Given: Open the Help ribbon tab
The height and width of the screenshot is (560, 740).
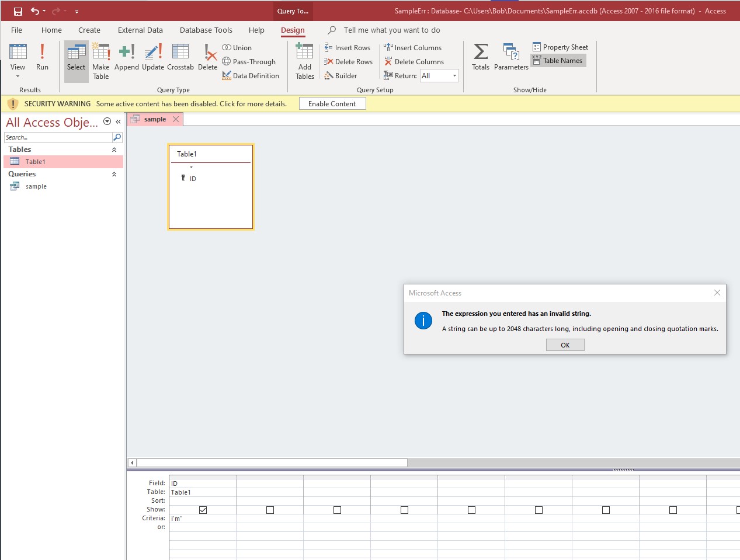Looking at the screenshot, I should click(256, 30).
